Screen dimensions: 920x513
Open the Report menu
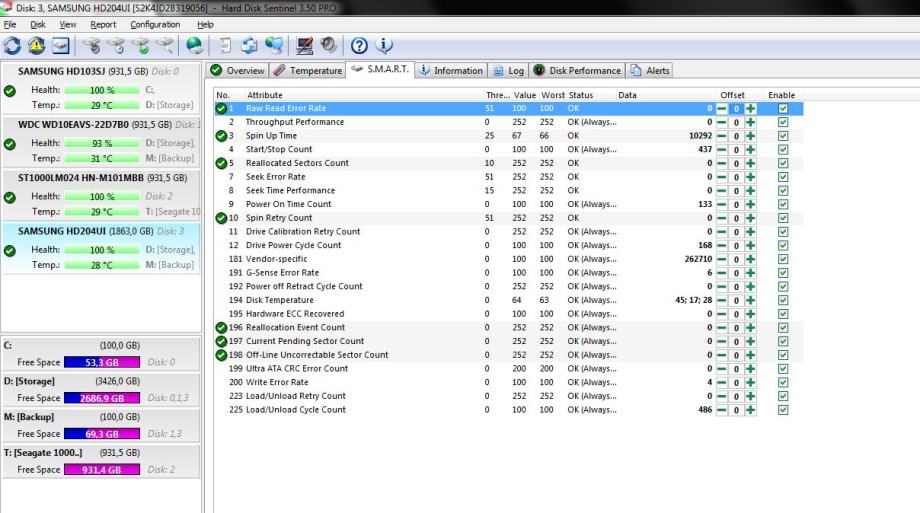103,25
